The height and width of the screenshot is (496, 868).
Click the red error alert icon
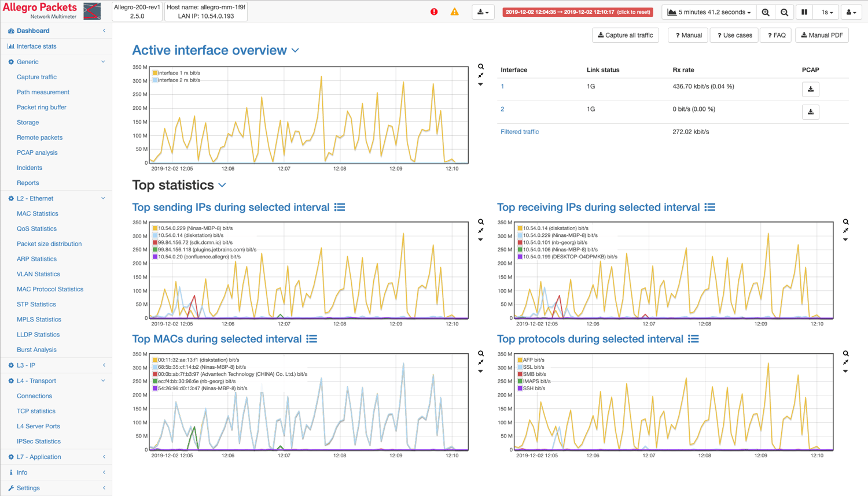coord(434,11)
